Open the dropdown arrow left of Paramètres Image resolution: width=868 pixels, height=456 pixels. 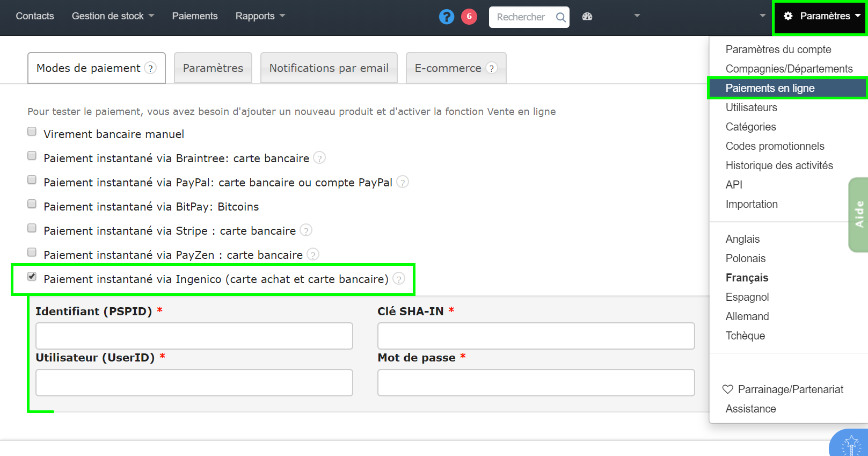763,16
